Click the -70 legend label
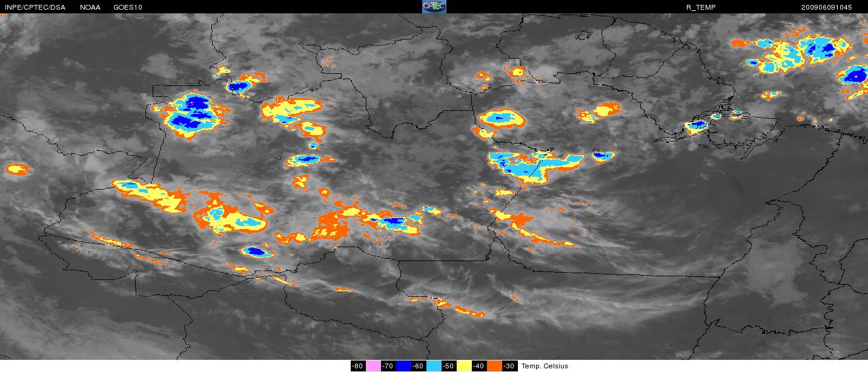Viewport: 868px width, 372px height. pos(388,366)
